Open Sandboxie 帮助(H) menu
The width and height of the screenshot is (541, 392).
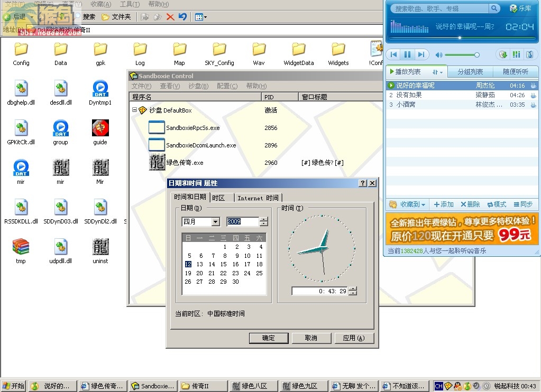tap(256, 86)
